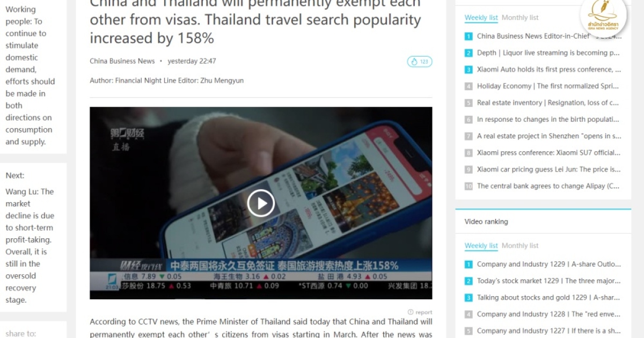The image size is (644, 338).
Task: Open the Isra News Agency logo
Action: (x=603, y=18)
